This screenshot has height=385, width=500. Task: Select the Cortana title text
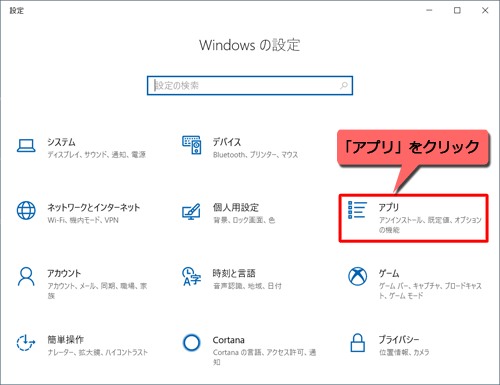pyautogui.click(x=229, y=340)
